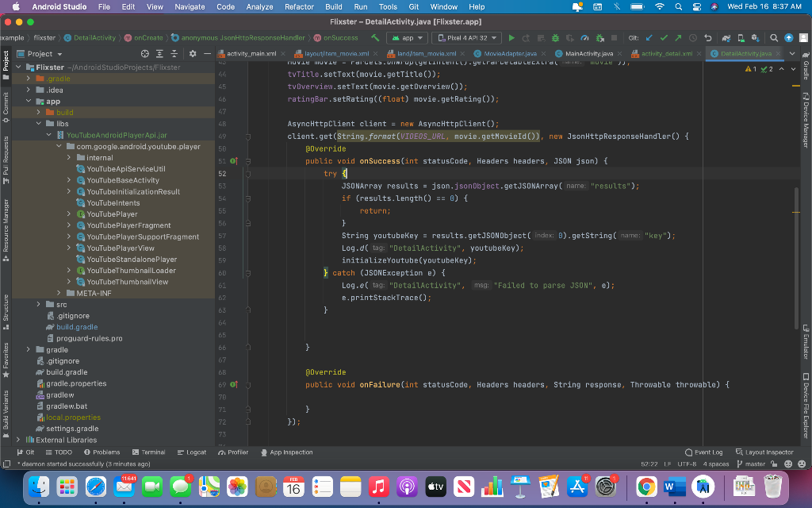Click the locate file target icon in Project panel

tap(145, 54)
